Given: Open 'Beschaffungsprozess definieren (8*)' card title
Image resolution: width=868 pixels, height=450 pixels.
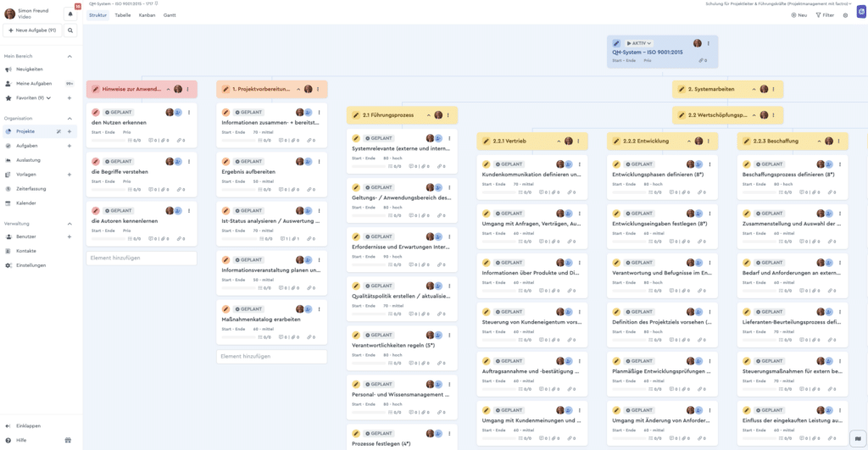Looking at the screenshot, I should [788, 175].
